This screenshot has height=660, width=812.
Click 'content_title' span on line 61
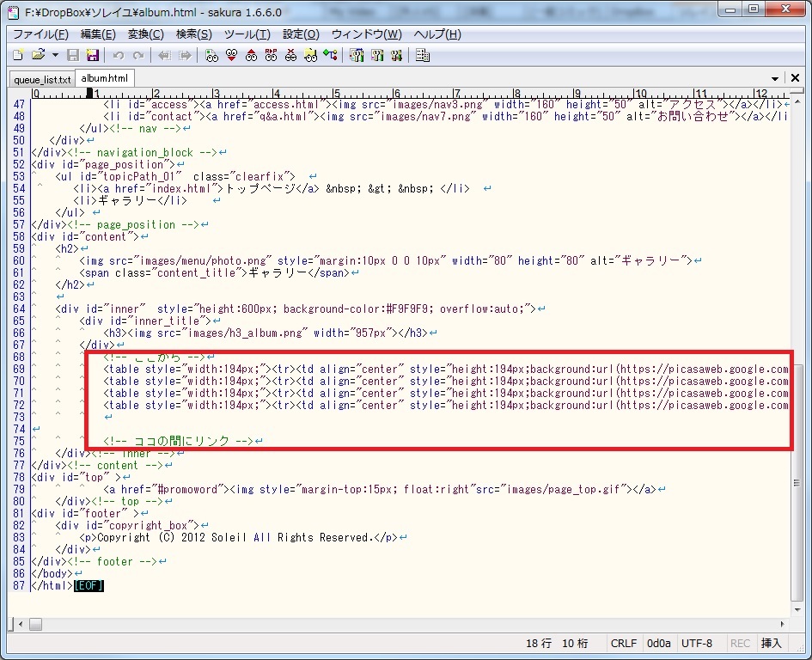pos(197,273)
